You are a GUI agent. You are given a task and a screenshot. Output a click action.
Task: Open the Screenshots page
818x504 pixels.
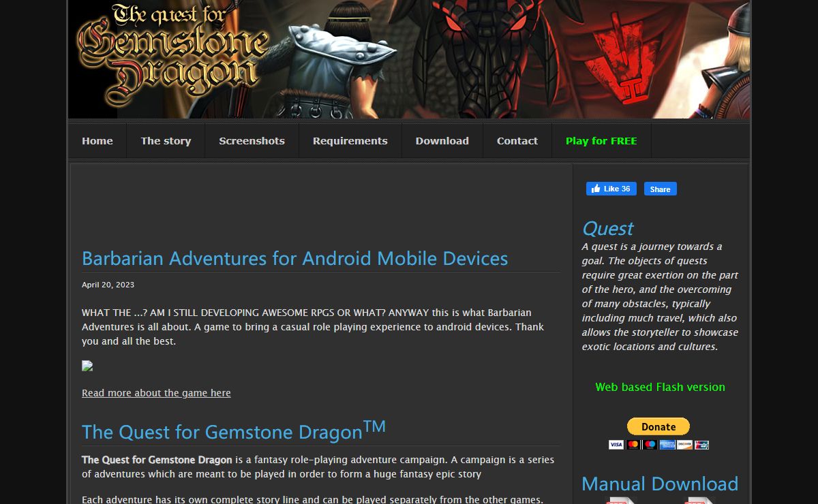click(x=252, y=141)
